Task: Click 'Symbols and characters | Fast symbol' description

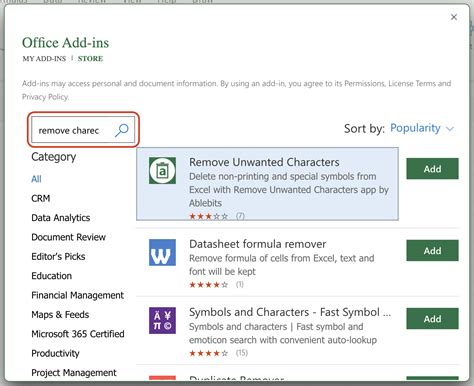Action: point(283,333)
